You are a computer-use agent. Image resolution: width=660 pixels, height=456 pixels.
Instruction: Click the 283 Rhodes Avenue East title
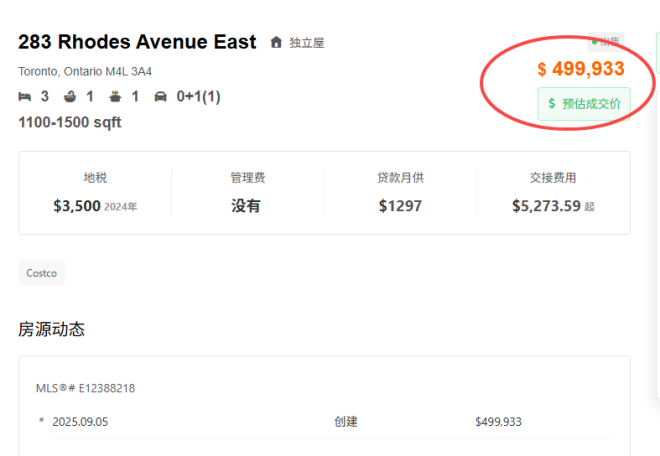point(137,42)
